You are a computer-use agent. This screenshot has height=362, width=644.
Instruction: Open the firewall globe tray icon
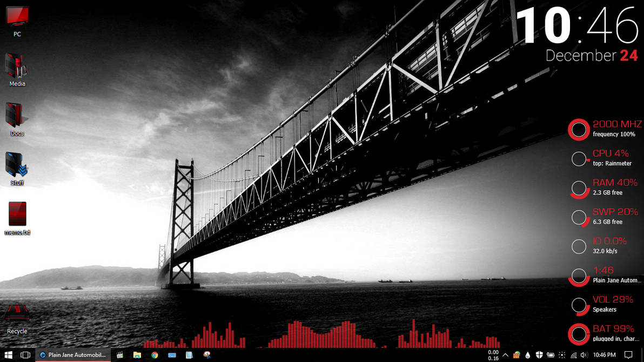click(x=516, y=355)
